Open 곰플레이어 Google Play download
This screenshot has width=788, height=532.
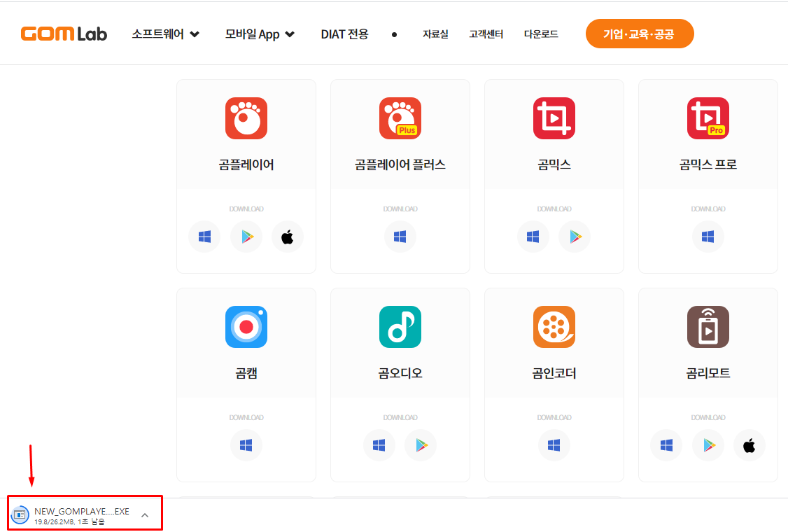(246, 237)
